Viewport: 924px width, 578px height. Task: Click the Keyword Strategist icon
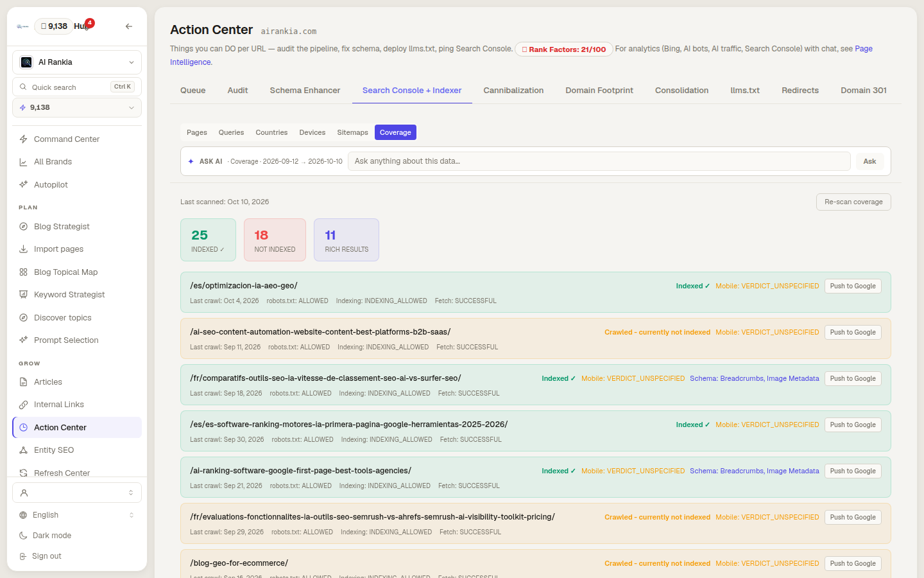pyautogui.click(x=23, y=295)
